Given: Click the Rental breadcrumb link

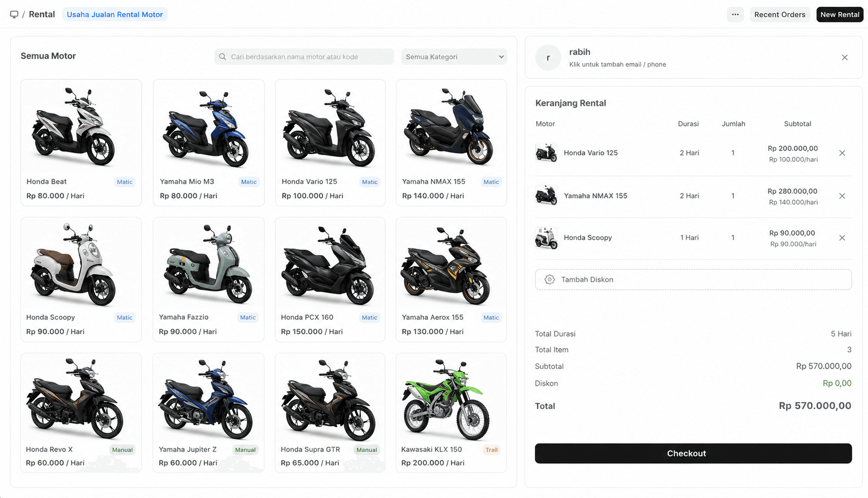Looking at the screenshot, I should click(42, 15).
